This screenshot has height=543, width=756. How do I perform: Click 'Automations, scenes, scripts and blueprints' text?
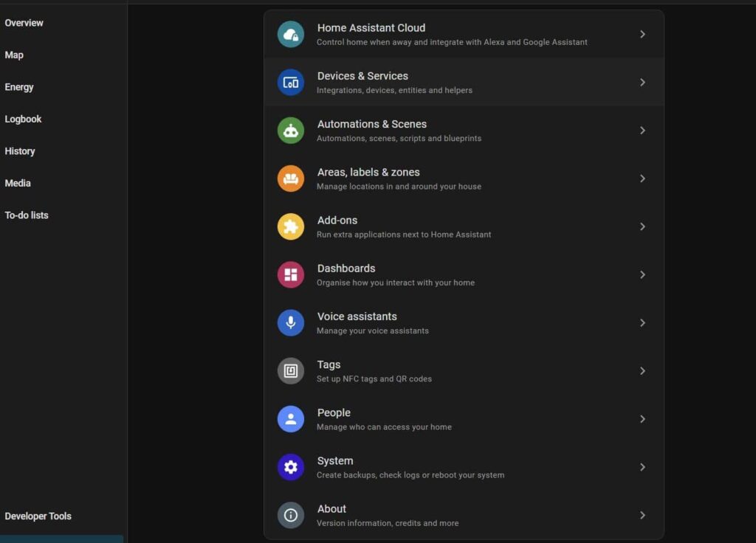399,138
